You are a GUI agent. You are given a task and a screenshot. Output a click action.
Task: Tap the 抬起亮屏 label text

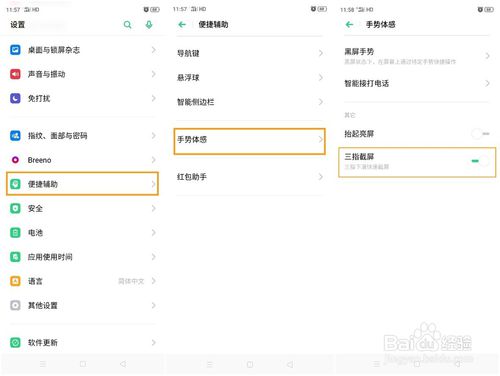tap(359, 134)
